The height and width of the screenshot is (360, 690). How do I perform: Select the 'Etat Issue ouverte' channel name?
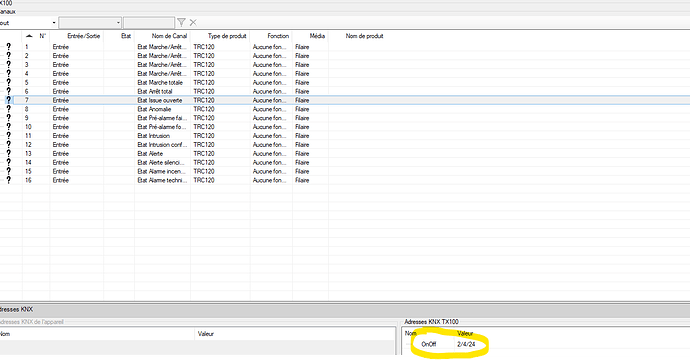pos(159,100)
